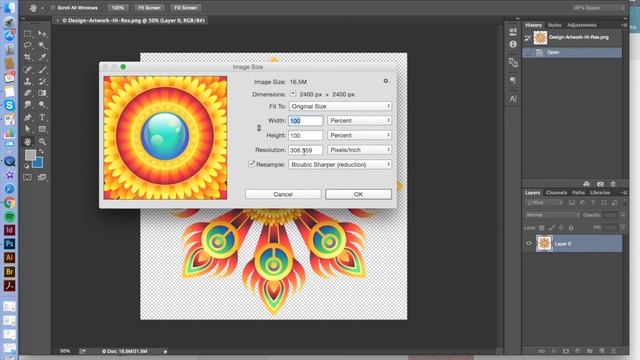
Task: Toggle lock all padlock icon
Action: pos(571,228)
